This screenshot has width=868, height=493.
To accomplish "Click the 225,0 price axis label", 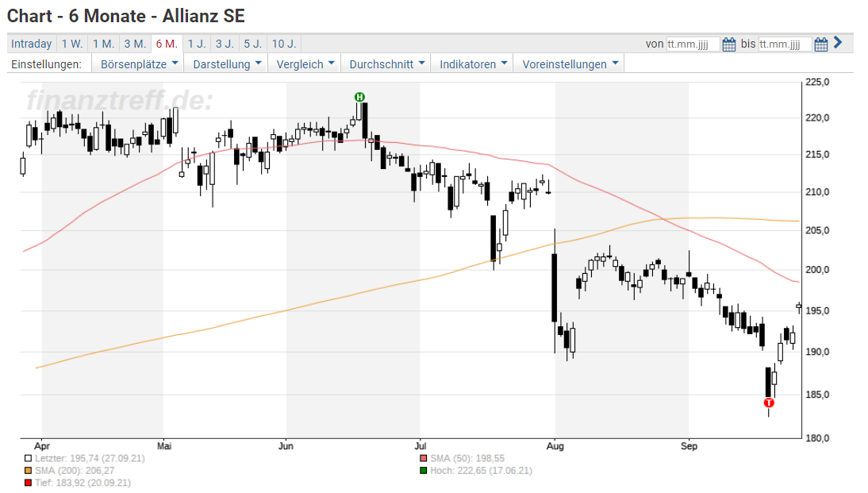I will coord(818,82).
